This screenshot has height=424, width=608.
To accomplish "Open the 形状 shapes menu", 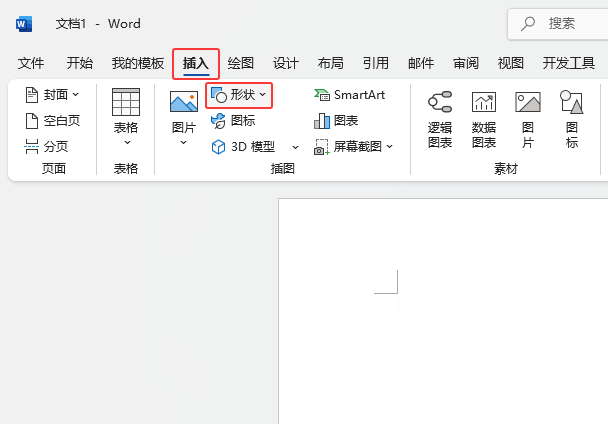I will click(x=239, y=95).
